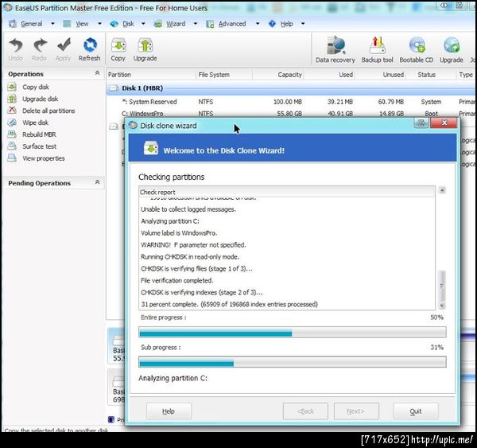Open the Help menu dropdown arrow
The width and height of the screenshot is (477, 448).
pyautogui.click(x=303, y=23)
